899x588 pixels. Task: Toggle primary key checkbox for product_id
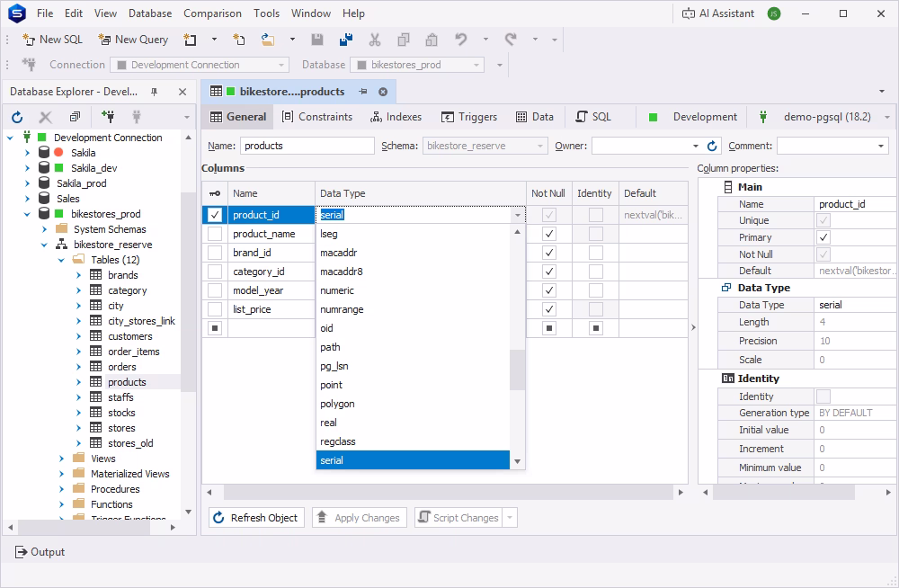(215, 215)
